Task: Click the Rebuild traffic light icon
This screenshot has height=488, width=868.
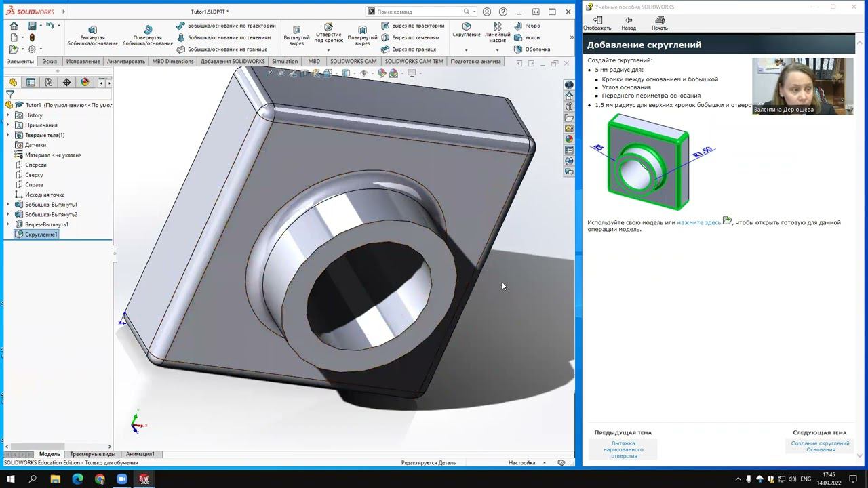Action: click(x=32, y=38)
